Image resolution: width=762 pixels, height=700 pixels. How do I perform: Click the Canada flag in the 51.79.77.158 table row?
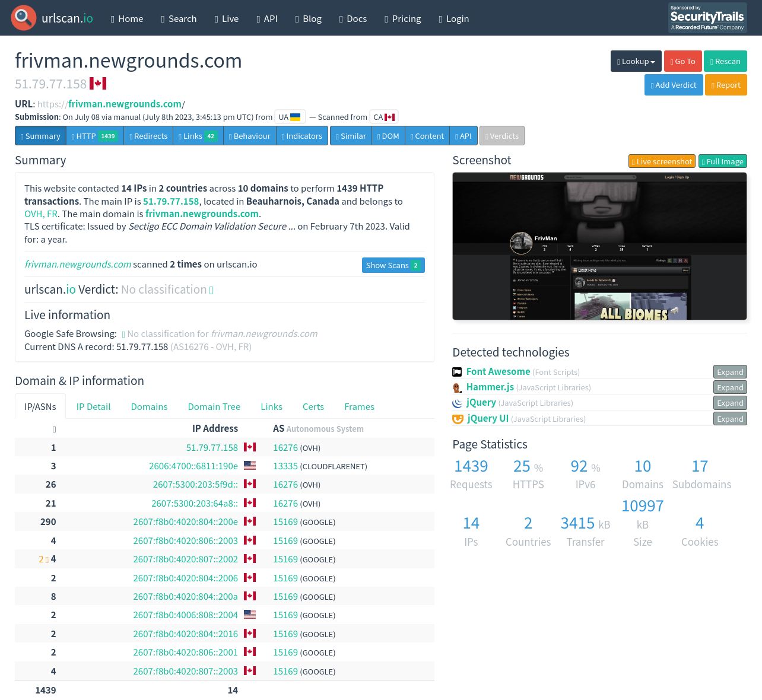[x=250, y=447]
